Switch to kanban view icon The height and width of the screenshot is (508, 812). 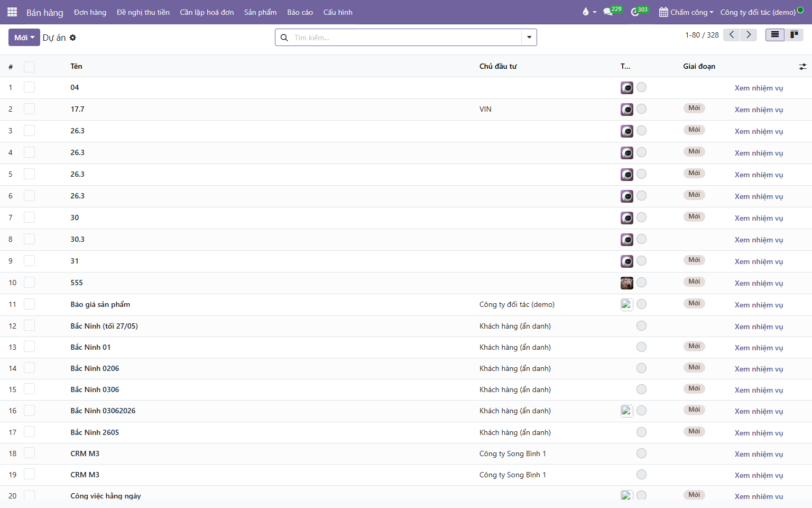pos(794,35)
